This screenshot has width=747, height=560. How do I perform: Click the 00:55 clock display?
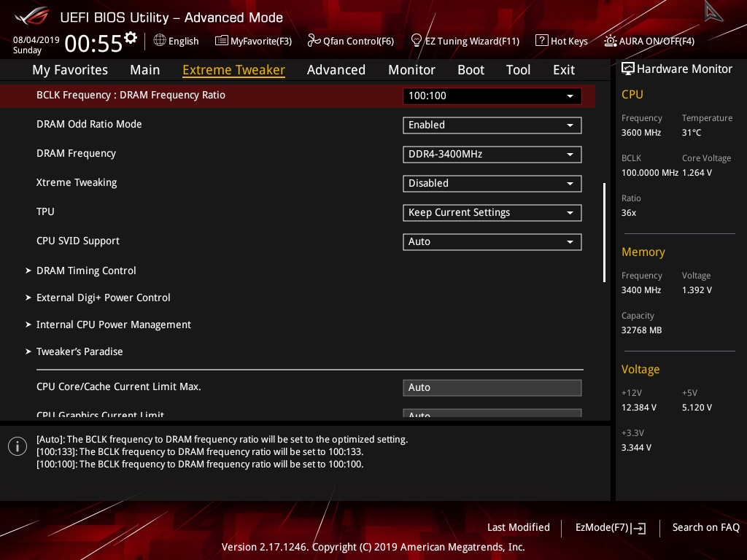click(x=93, y=44)
